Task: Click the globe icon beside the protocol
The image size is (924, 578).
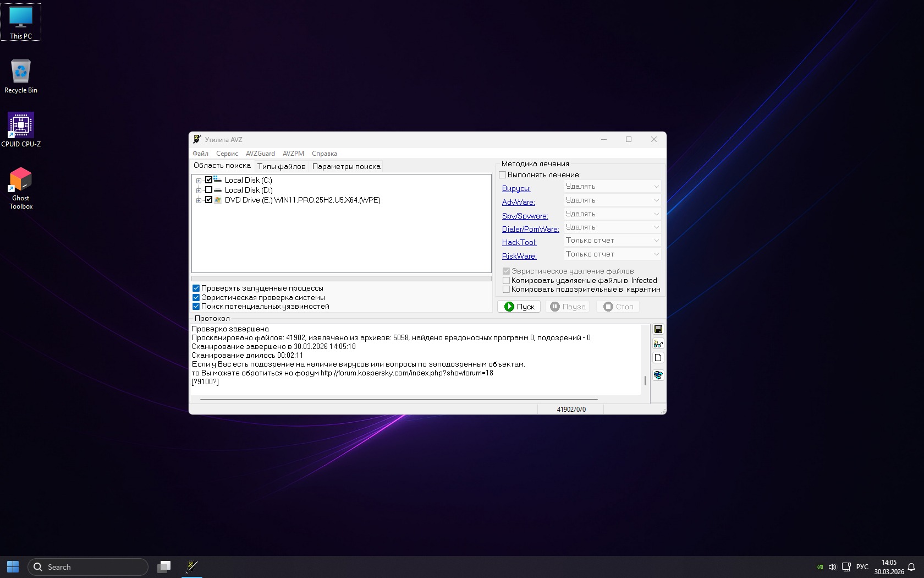Action: click(x=658, y=375)
